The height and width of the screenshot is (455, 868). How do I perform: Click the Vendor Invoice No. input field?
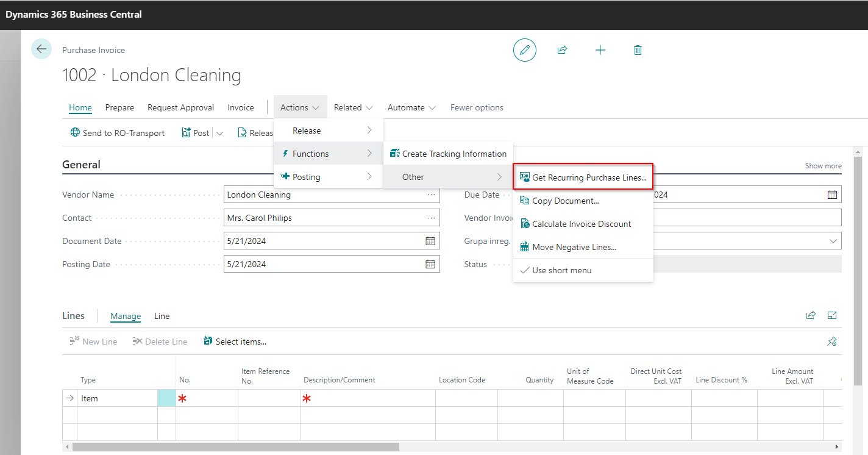click(x=747, y=218)
